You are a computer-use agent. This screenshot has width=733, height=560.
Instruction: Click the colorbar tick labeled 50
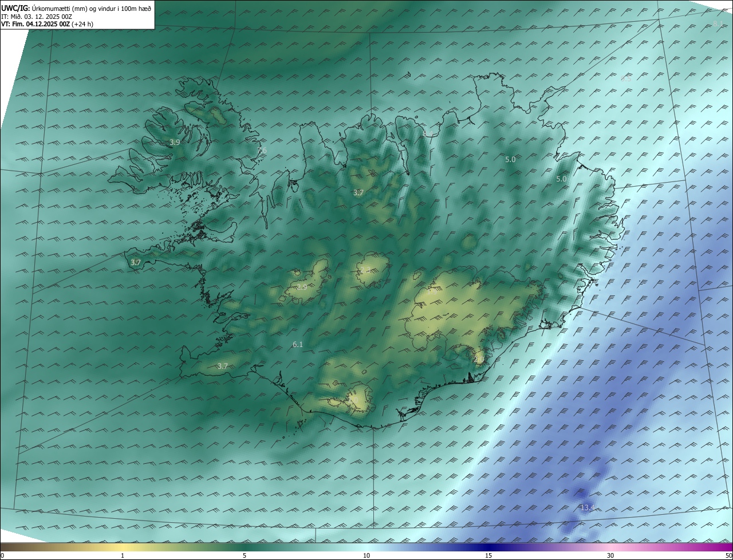click(728, 555)
